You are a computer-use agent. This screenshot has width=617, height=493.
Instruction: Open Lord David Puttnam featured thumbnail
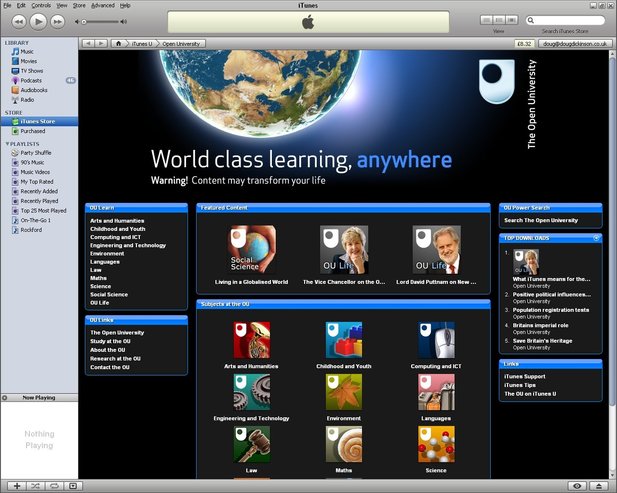coord(436,249)
